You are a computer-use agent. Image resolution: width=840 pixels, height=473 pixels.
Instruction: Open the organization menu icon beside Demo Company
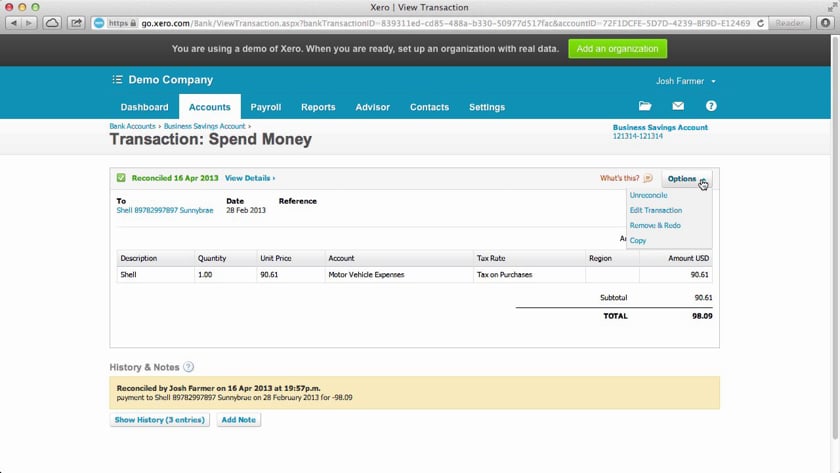(117, 80)
